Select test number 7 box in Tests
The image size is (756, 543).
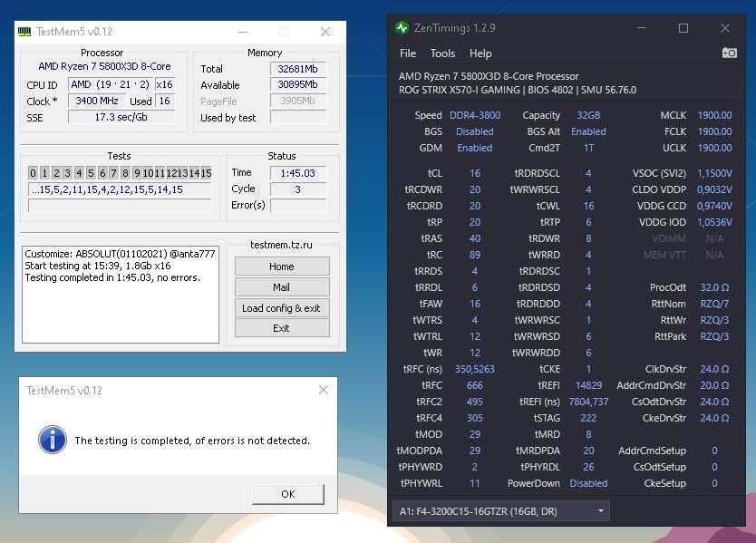click(x=114, y=172)
